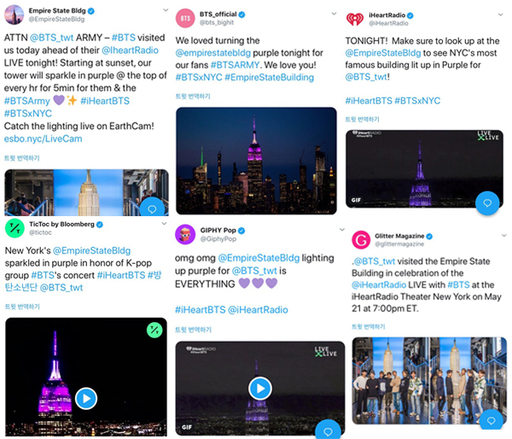Expand the iHeartRadio tweet options chevron
512x439 pixels.
click(x=500, y=15)
